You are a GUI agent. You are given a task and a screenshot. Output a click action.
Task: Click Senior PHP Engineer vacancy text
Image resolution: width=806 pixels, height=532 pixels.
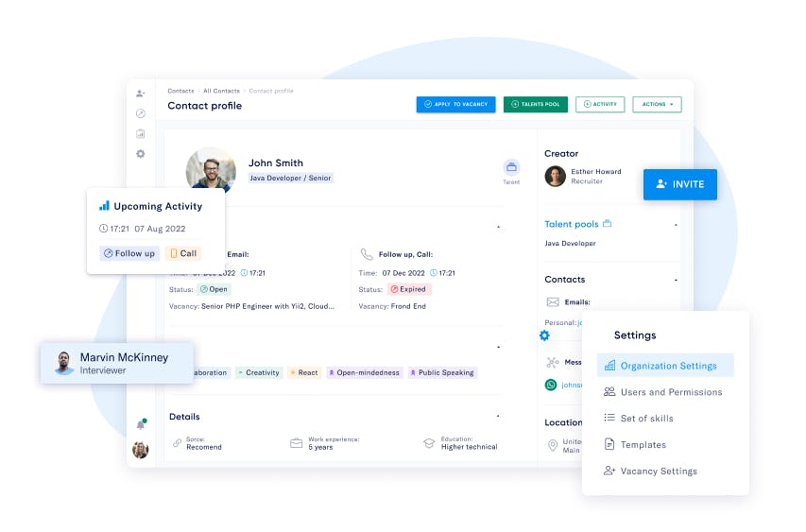point(267,306)
